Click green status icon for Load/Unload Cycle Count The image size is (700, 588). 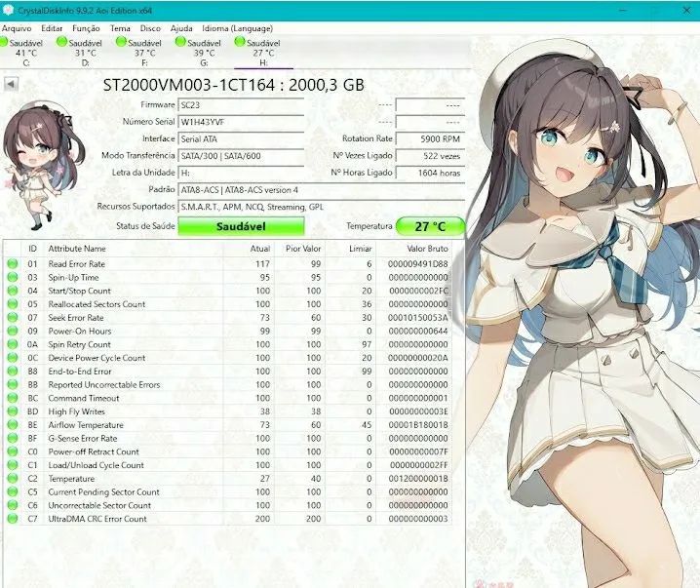pos(13,465)
